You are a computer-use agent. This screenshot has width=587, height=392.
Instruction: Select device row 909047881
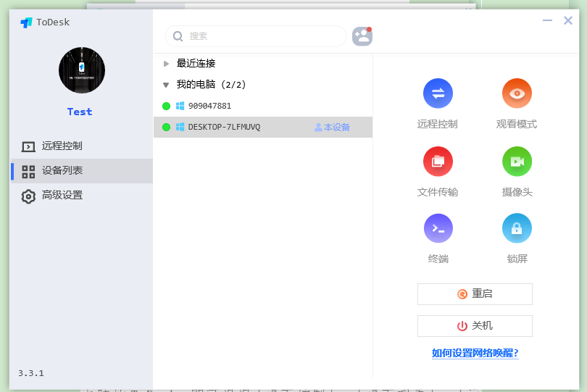point(263,106)
